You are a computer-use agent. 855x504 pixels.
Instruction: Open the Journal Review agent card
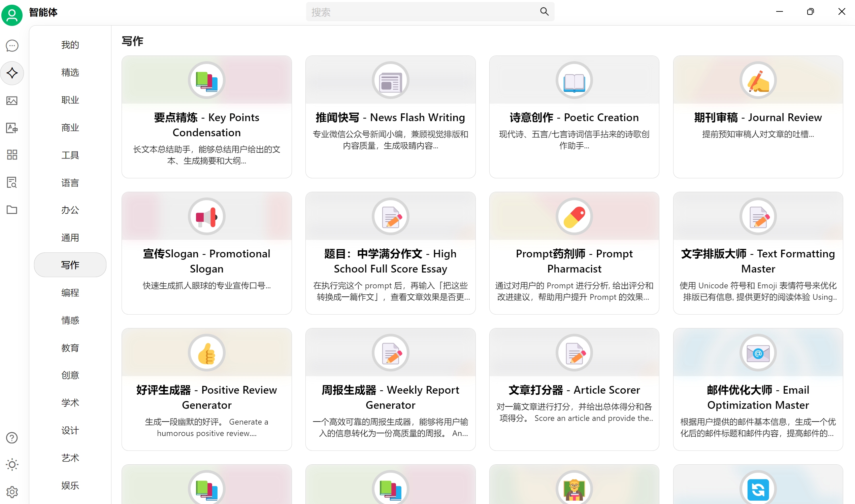coord(758,117)
